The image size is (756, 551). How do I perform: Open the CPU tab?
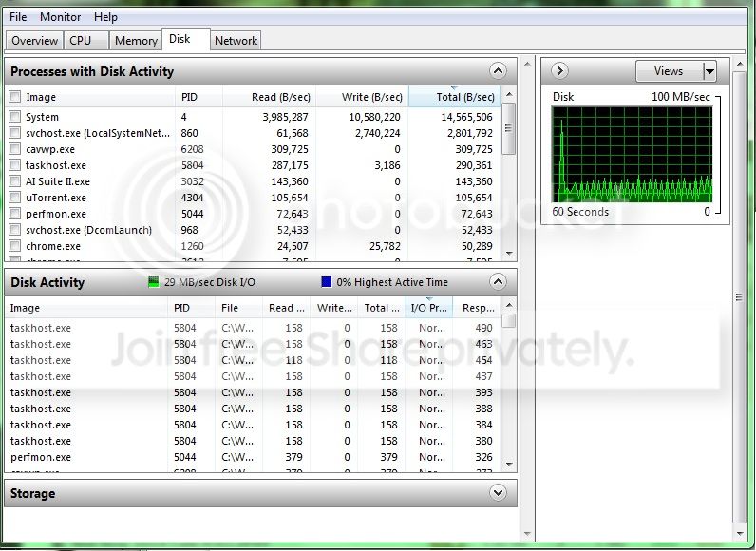tap(80, 41)
